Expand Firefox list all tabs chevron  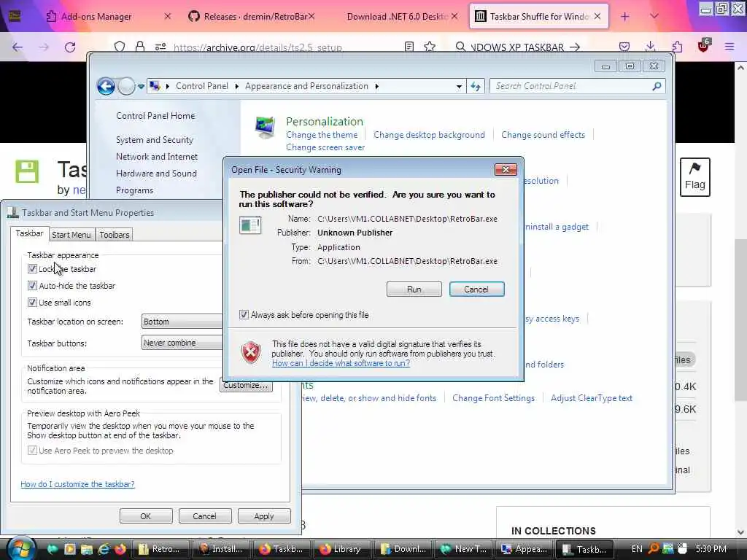654,17
